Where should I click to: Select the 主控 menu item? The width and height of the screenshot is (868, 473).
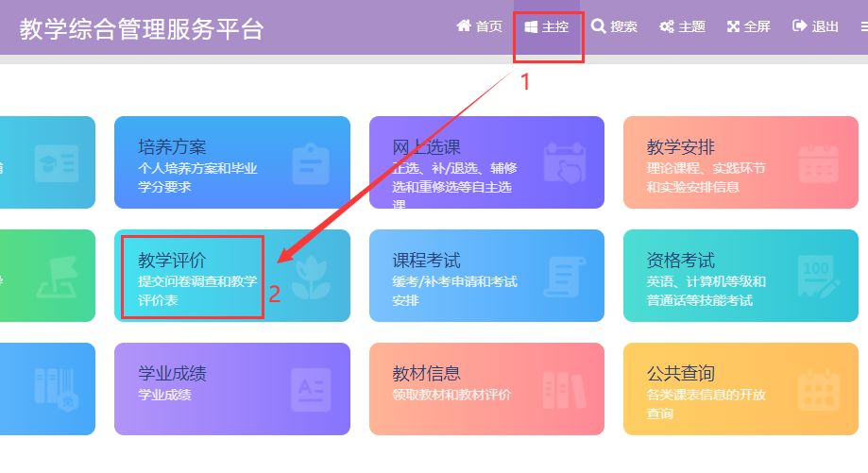click(547, 26)
